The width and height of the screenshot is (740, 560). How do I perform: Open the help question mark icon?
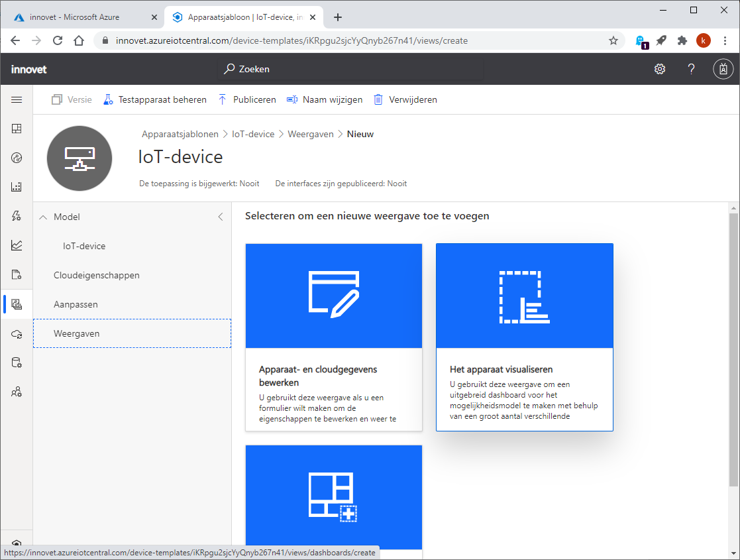coord(692,69)
